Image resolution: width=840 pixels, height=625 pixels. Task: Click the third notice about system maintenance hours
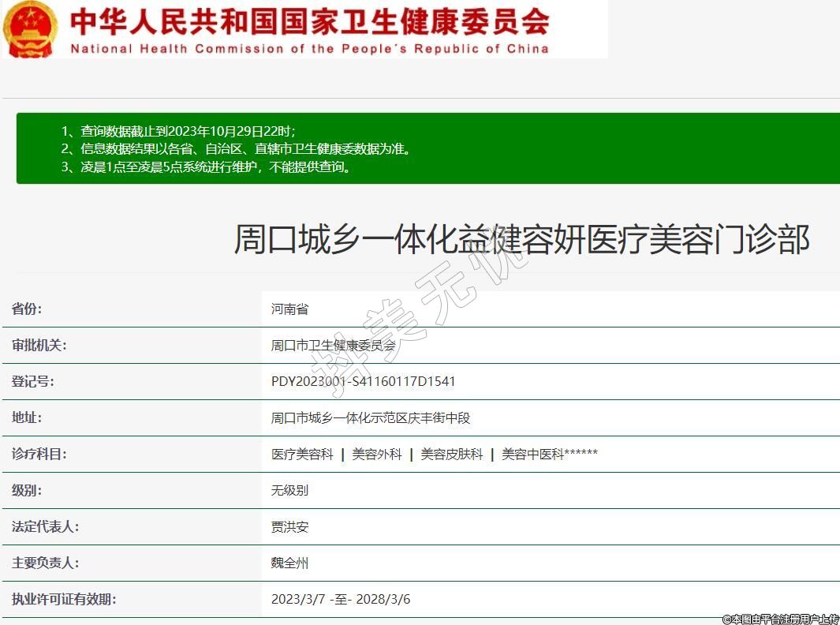[x=206, y=167]
